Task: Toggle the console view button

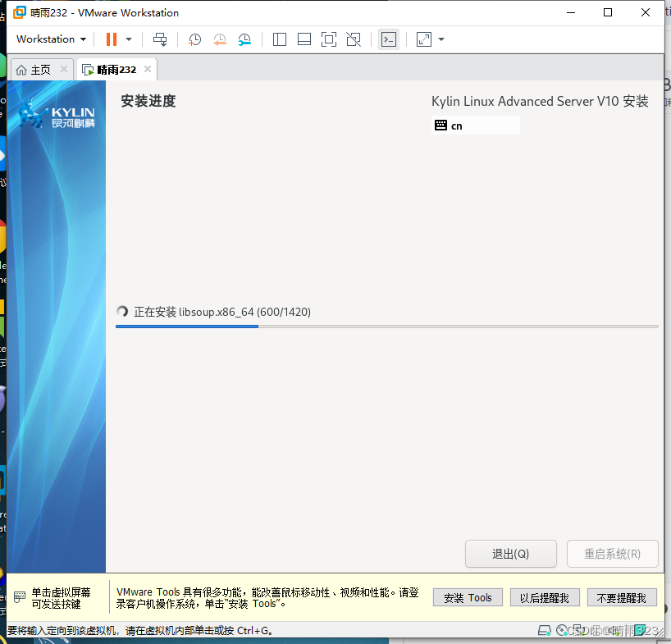Action: point(389,39)
